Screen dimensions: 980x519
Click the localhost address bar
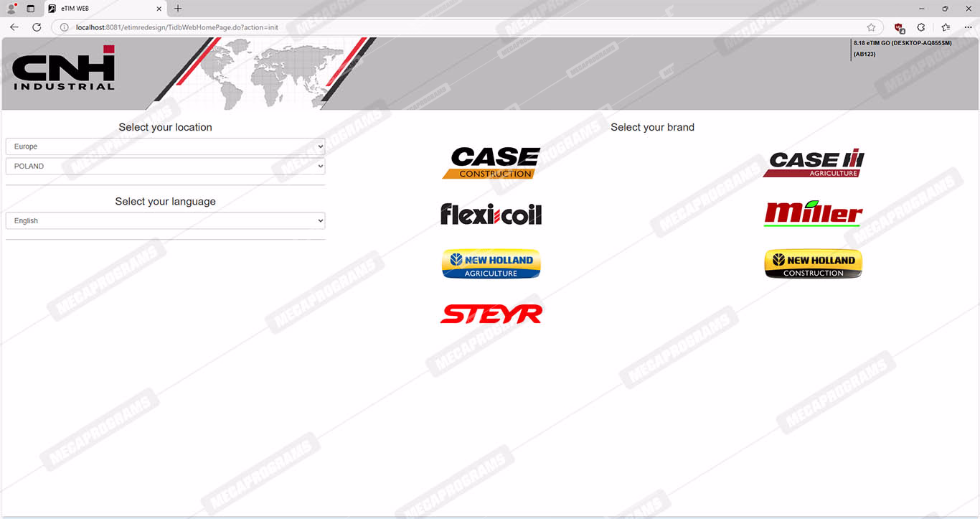tap(430, 27)
